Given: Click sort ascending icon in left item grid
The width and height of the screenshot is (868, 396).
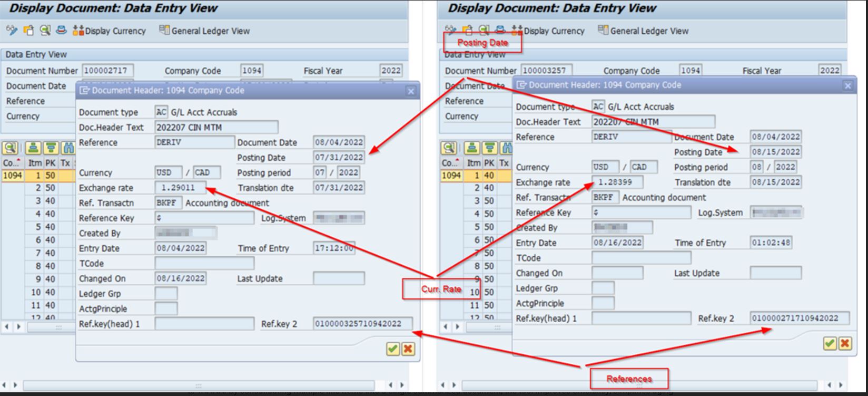Looking at the screenshot, I should point(34,148).
